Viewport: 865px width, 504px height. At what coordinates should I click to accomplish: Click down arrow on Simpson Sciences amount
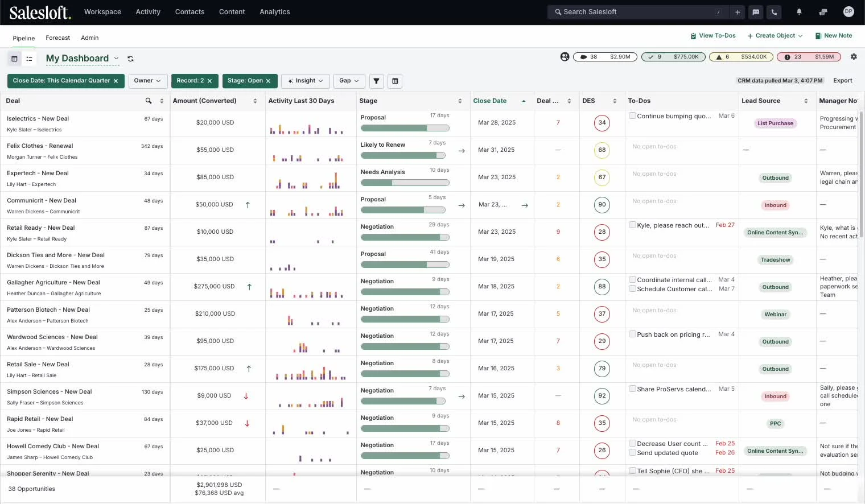pos(246,396)
